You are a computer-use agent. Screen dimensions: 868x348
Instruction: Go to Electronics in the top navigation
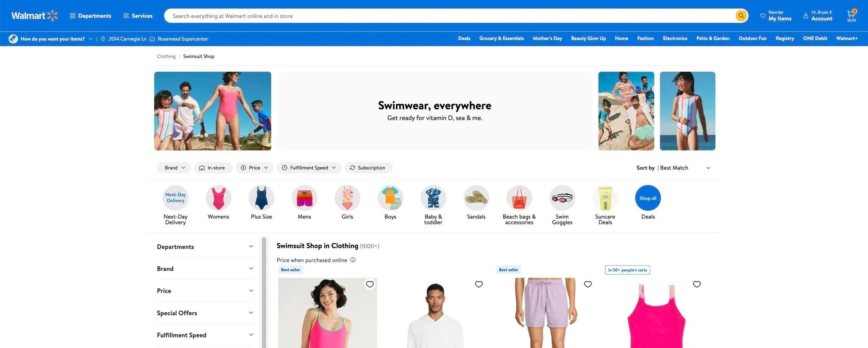pyautogui.click(x=675, y=38)
